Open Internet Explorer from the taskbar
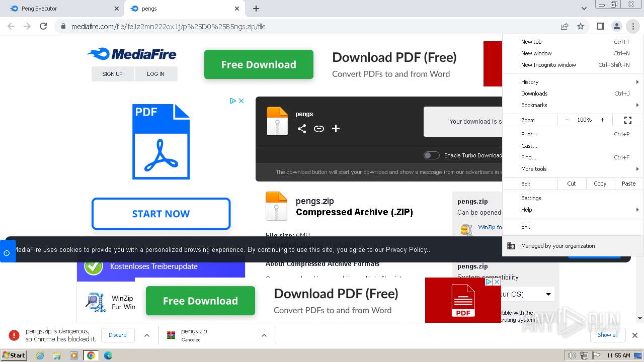644x362 pixels. 40,355
